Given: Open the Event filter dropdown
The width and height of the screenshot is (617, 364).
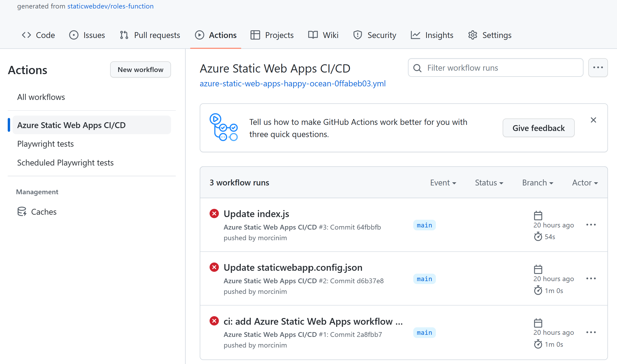Looking at the screenshot, I should 443,183.
